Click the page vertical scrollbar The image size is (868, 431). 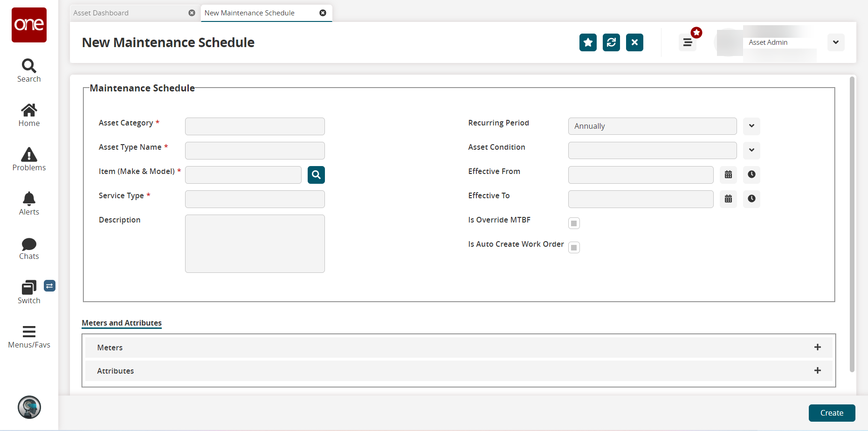click(852, 224)
